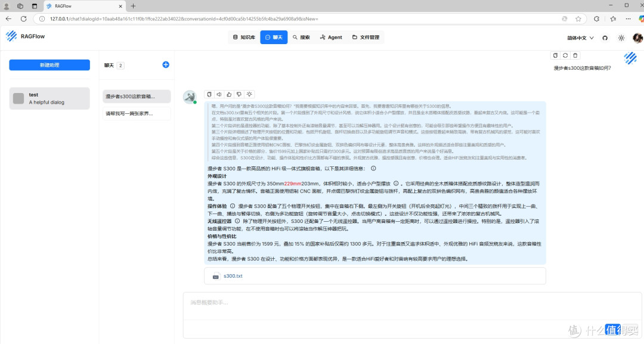Image resolution: width=644 pixels, height=344 pixels.
Task: Open the s300.txt reference file link
Action: [233, 276]
